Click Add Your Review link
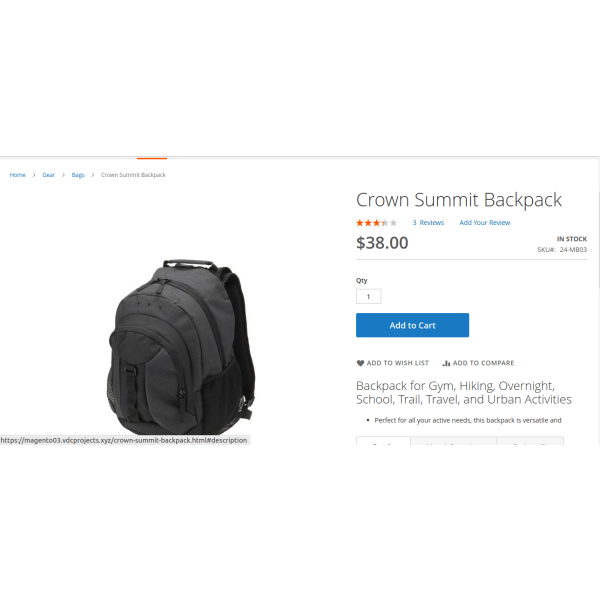The image size is (600, 600). [485, 223]
